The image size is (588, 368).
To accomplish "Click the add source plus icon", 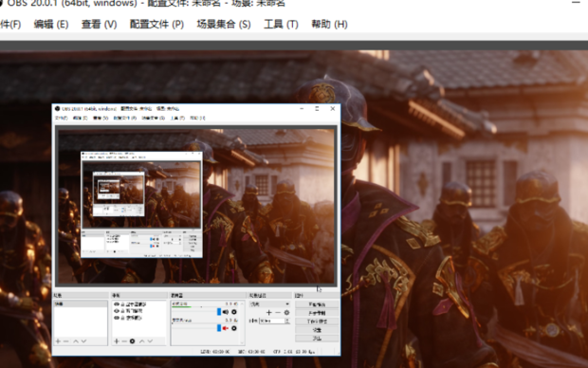I will click(x=117, y=341).
